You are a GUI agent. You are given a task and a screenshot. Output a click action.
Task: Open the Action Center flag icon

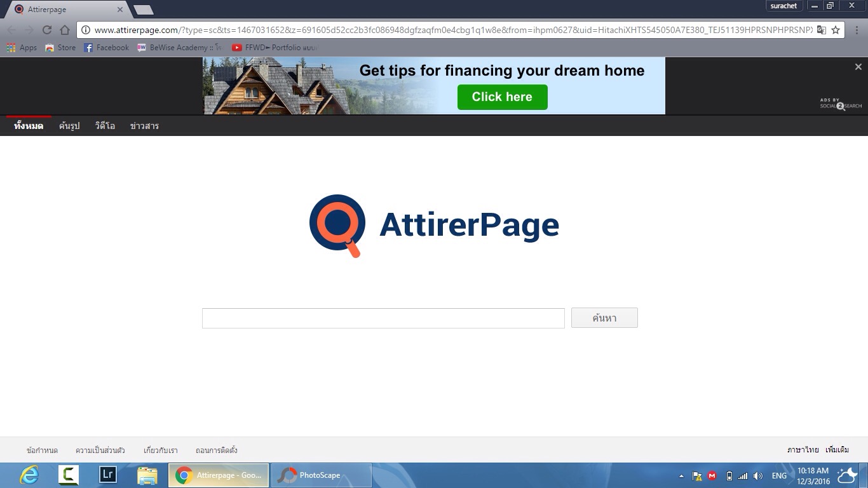coord(697,476)
